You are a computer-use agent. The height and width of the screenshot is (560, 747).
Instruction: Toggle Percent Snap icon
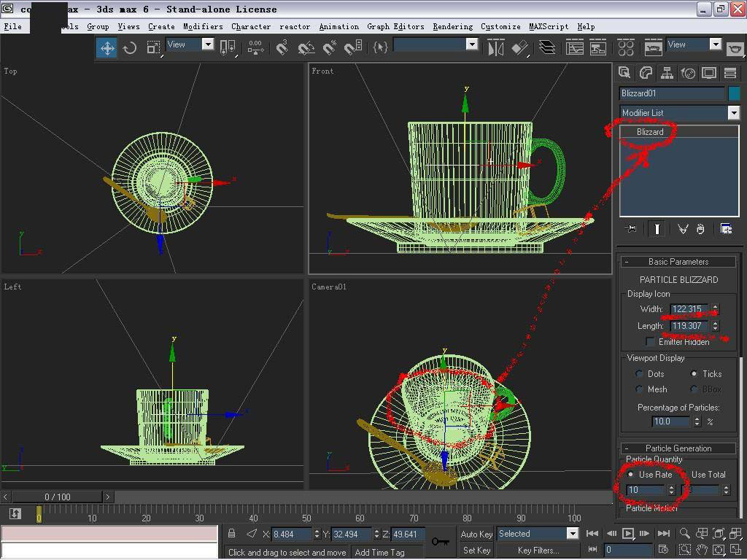click(x=330, y=48)
